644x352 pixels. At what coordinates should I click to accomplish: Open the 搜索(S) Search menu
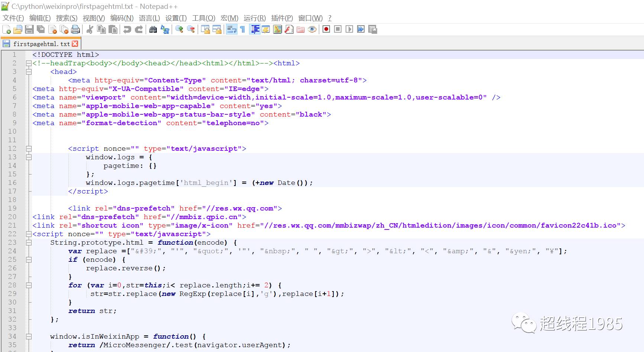point(67,18)
